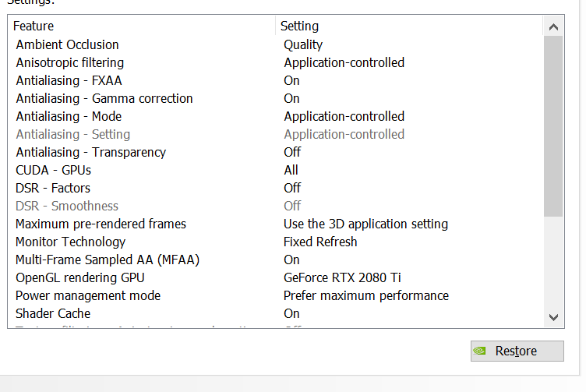Viewport: 586px width, 392px height.
Task: Open Anisotropic filtering Application-controlled setting
Action: (x=344, y=63)
